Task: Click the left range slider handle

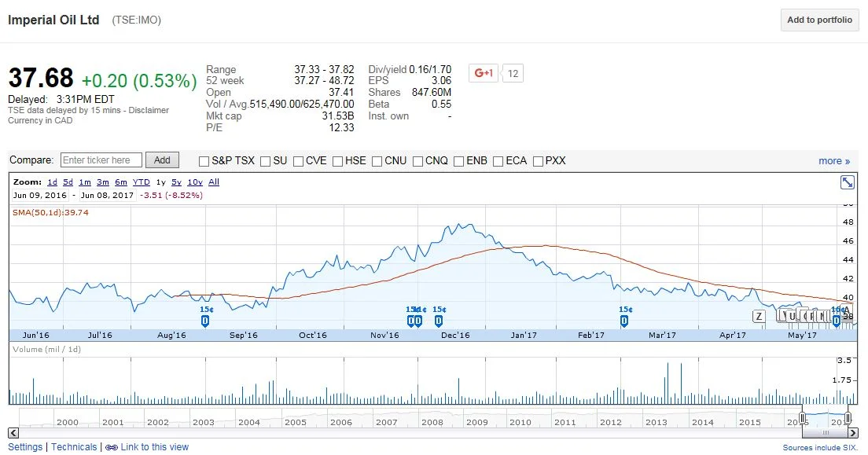Action: point(802,418)
